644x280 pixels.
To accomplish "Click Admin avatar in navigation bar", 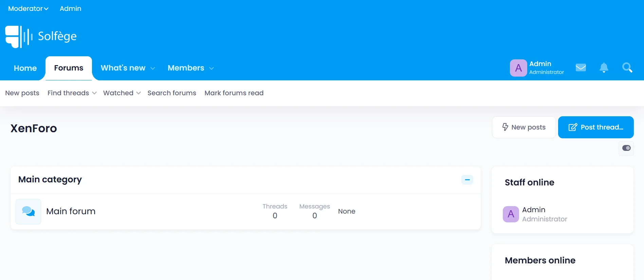I will [x=518, y=68].
